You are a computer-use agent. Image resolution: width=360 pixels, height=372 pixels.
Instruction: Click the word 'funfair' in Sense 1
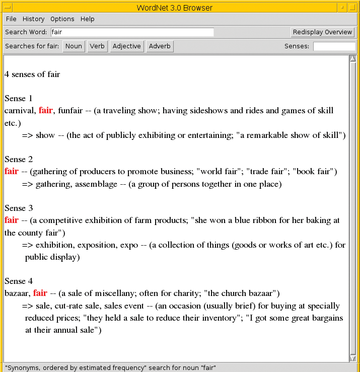click(70, 110)
